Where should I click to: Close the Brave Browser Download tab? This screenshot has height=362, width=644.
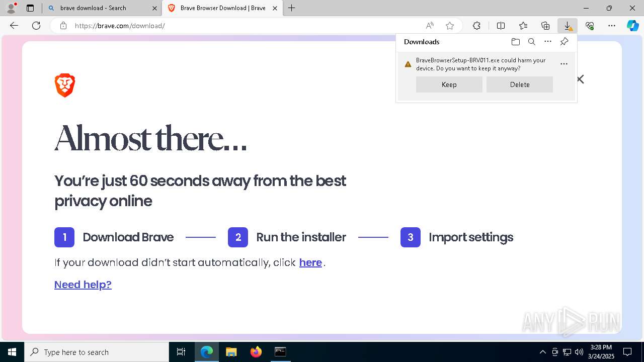pos(275,8)
